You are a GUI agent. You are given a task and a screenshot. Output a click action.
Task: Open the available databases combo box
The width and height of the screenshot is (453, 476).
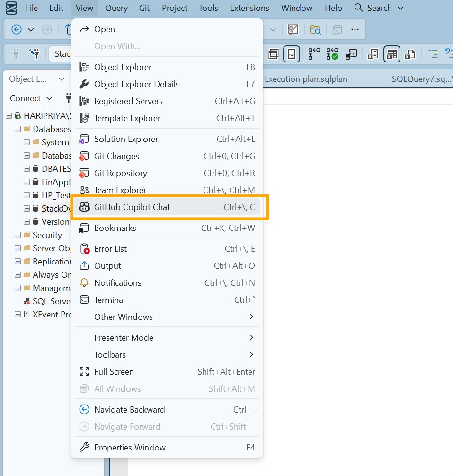click(61, 54)
